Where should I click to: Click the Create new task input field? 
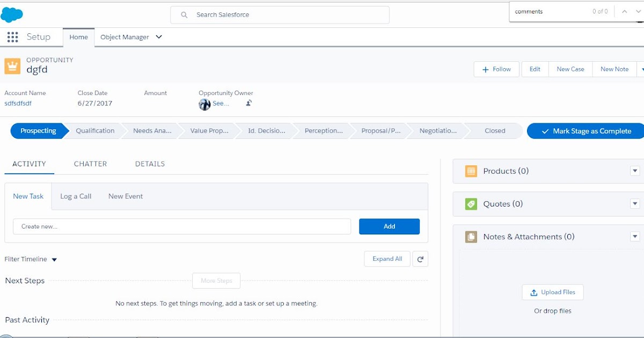[x=181, y=226]
